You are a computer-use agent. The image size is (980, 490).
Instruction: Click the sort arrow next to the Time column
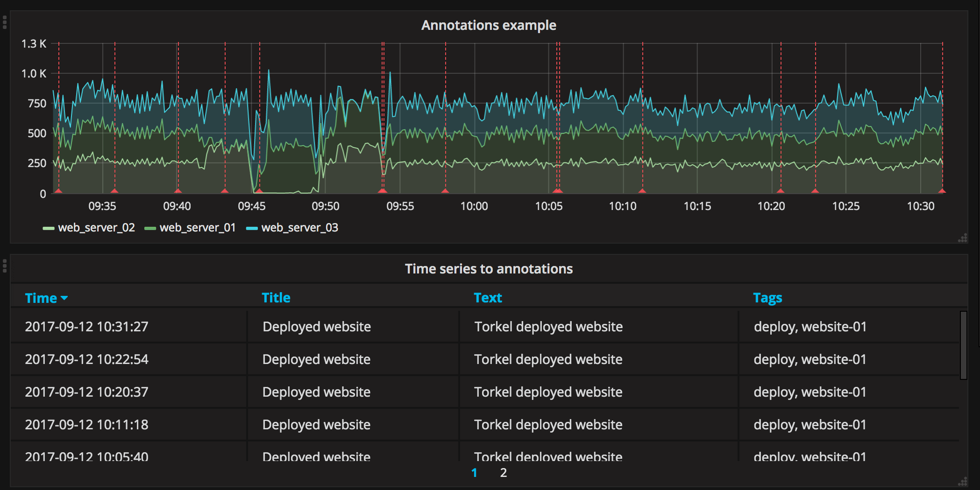(x=64, y=298)
